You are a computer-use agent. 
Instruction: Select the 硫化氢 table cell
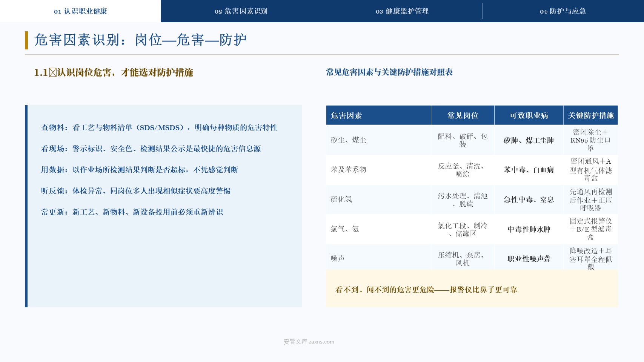378,199
